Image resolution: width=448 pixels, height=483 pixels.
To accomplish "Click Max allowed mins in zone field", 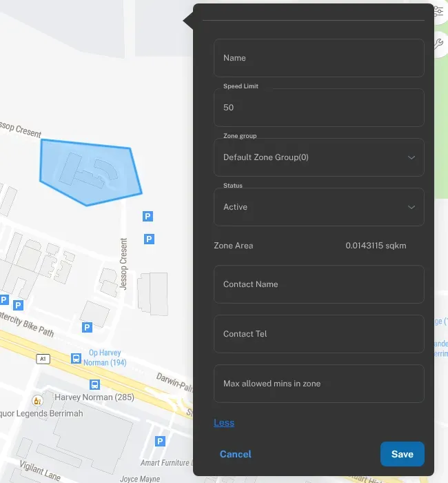I will pyautogui.click(x=318, y=384).
